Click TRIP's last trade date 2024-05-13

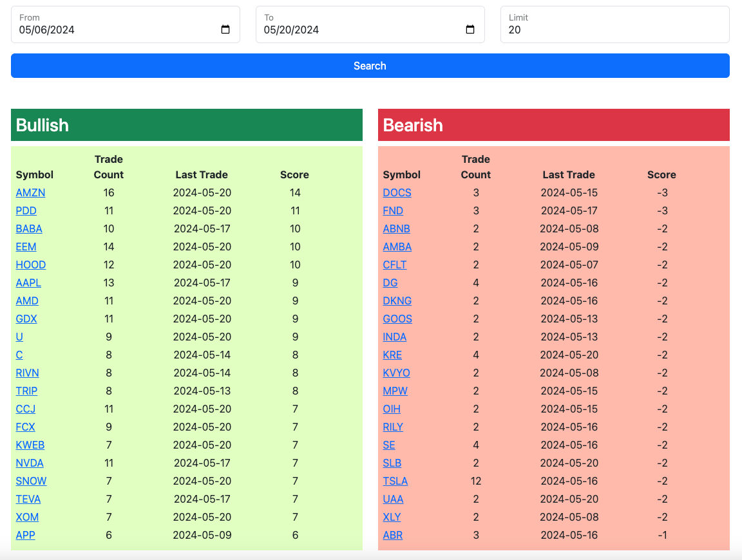click(202, 391)
